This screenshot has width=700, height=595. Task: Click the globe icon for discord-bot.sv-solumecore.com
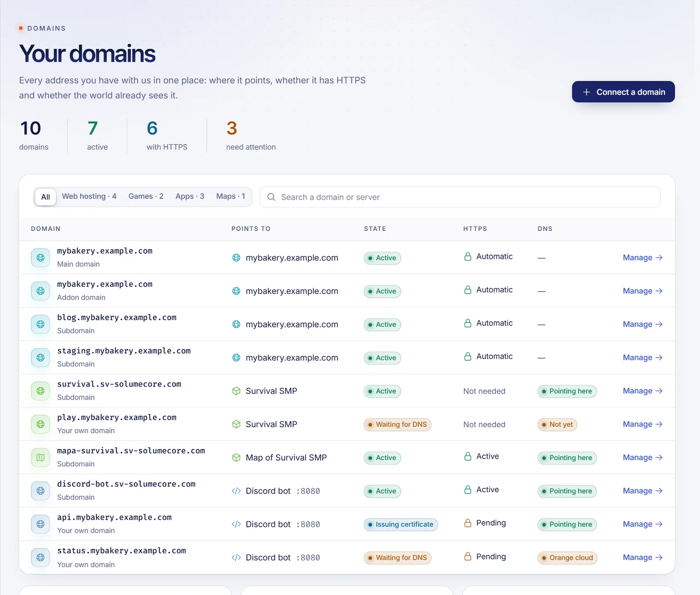coord(40,491)
